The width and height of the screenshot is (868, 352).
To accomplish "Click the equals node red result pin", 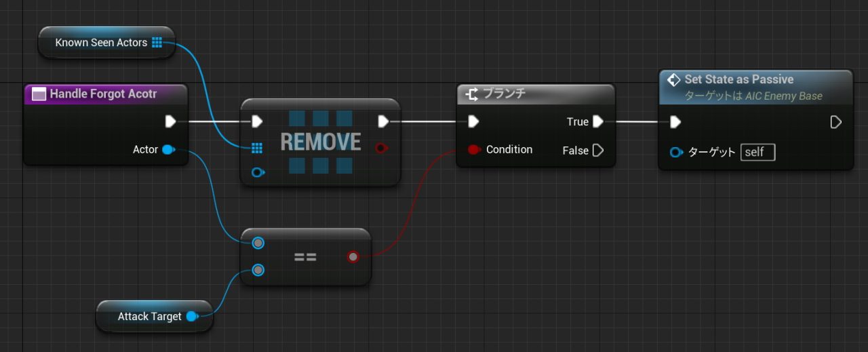I will coord(353,256).
